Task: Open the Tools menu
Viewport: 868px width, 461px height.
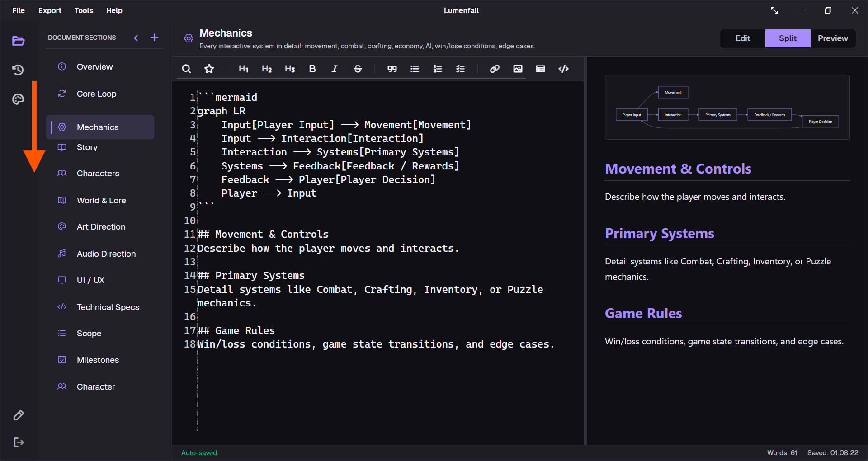Action: click(x=84, y=10)
